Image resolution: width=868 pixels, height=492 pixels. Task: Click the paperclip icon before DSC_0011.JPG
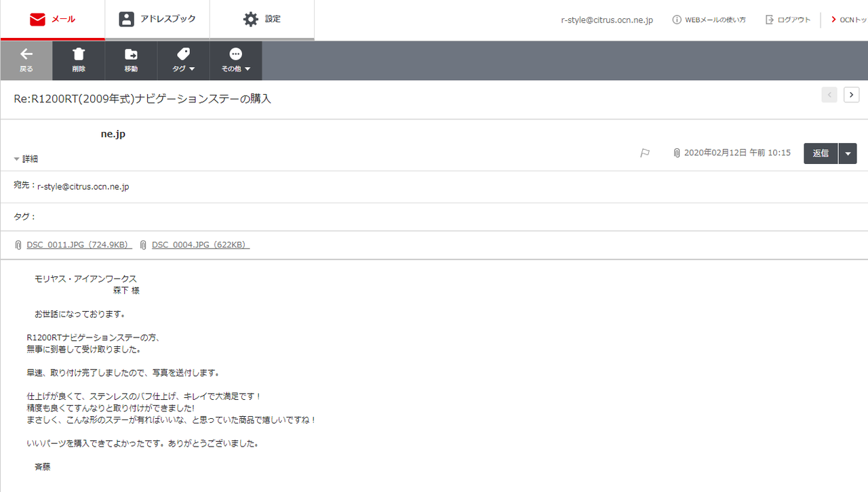tap(18, 245)
